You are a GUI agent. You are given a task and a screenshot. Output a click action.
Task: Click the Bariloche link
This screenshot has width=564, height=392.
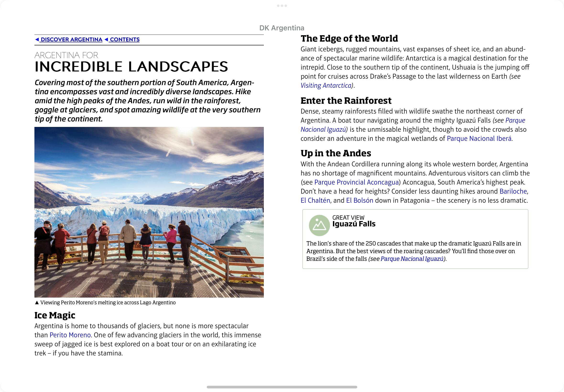click(x=513, y=191)
